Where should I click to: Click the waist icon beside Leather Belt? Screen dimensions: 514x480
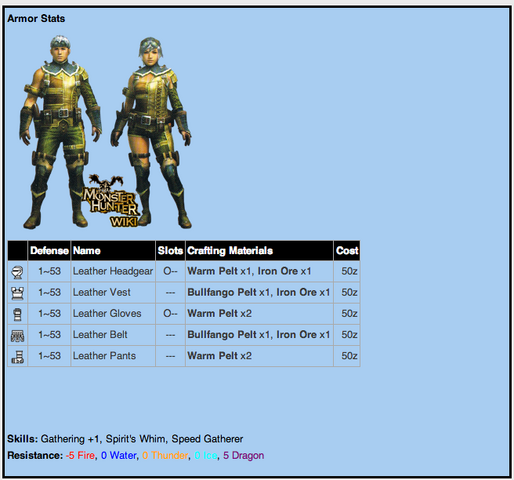[17, 335]
